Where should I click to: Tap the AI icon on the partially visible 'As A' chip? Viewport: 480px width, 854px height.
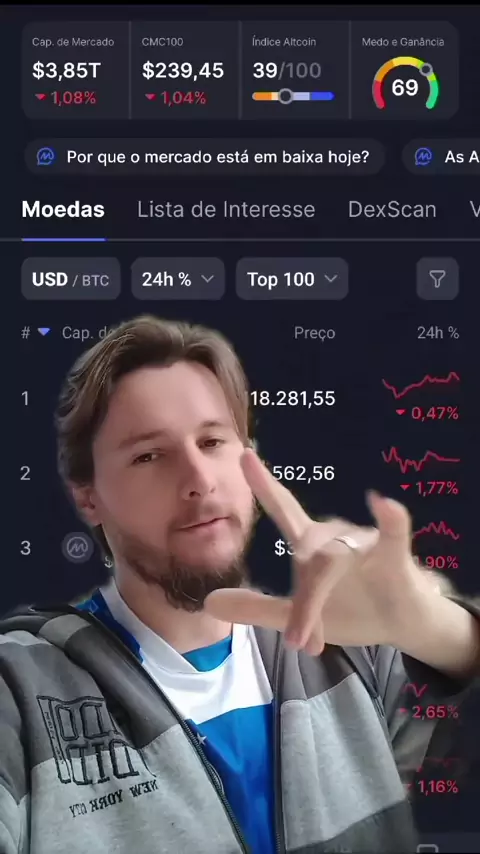[423, 157]
